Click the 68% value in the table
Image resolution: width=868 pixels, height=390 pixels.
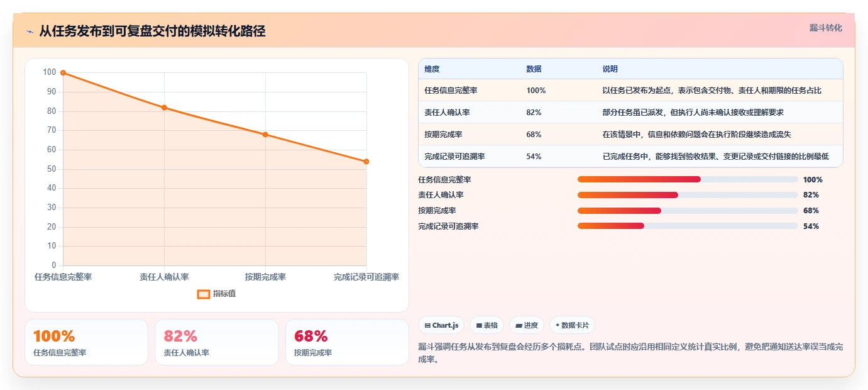(534, 135)
